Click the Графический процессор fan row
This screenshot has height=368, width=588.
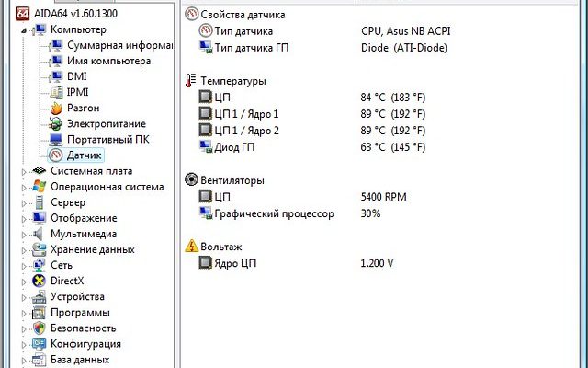click(273, 213)
